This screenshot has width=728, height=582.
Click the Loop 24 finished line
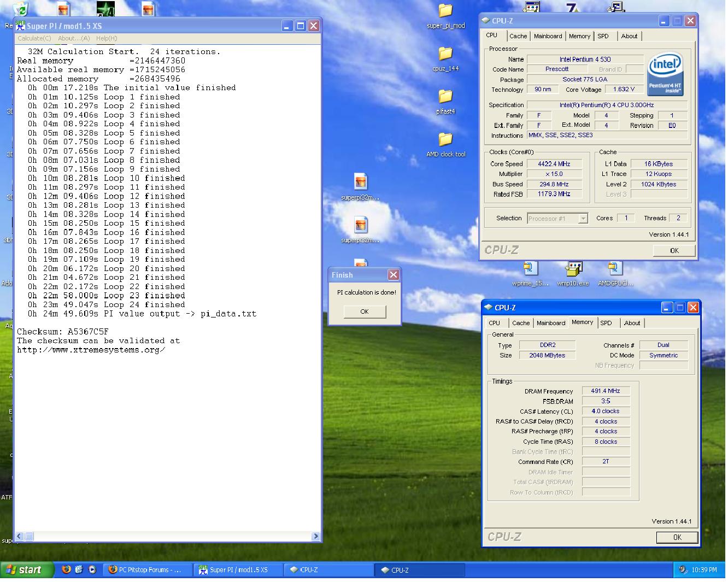tap(107, 304)
